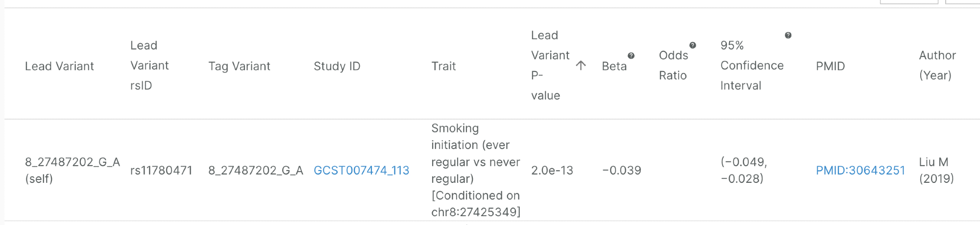This screenshot has width=980, height=225.
Task: Click the rs11780471 rsID cell
Action: click(x=161, y=170)
